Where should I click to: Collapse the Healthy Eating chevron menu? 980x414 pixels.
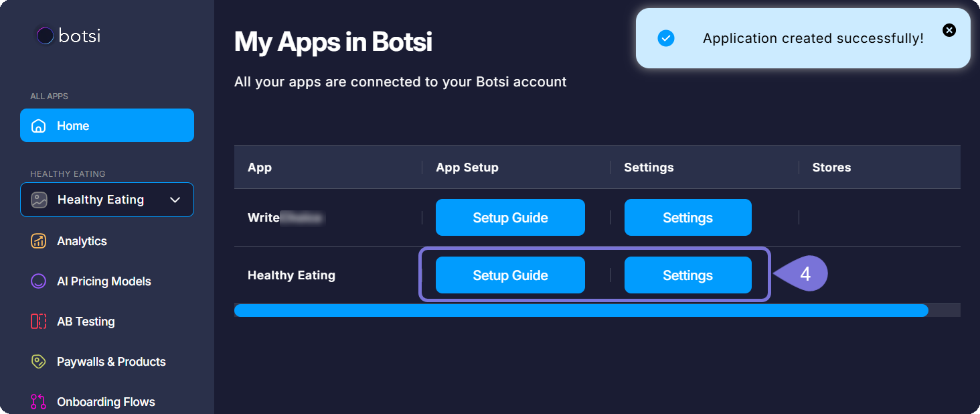(175, 200)
